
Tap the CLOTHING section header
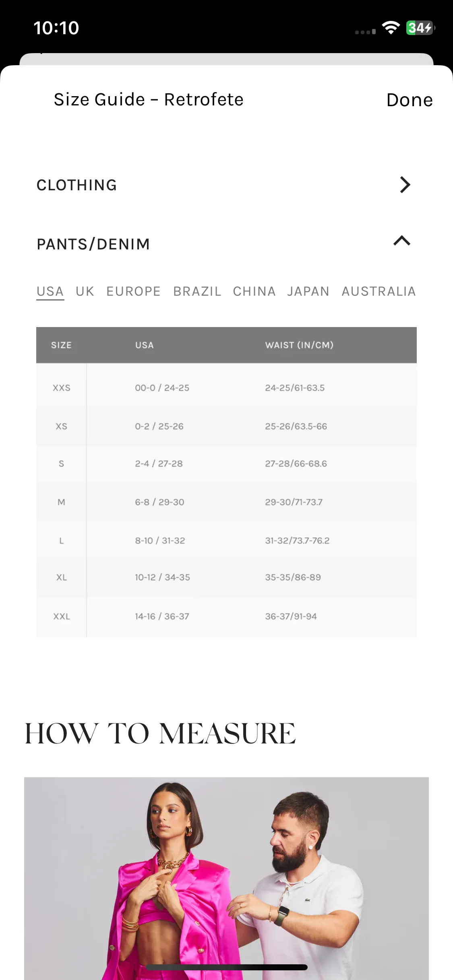pos(224,185)
